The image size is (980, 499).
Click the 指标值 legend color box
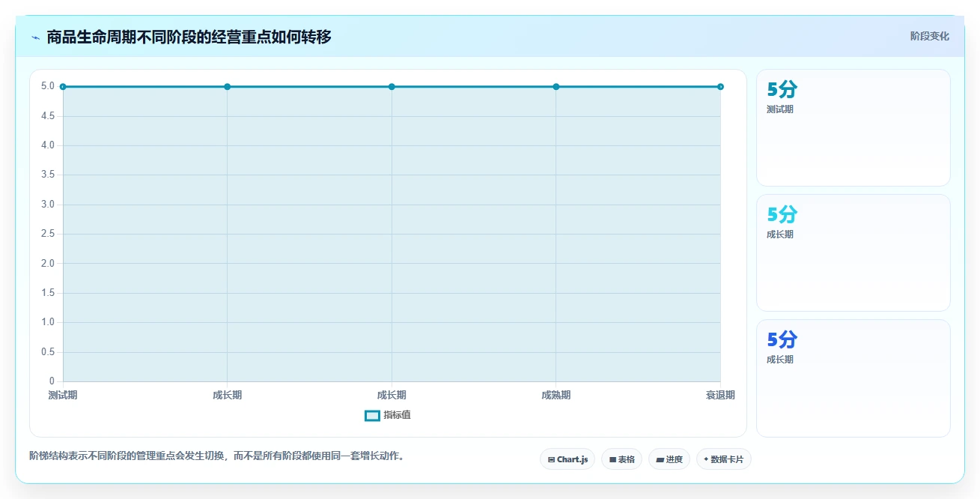coord(372,416)
